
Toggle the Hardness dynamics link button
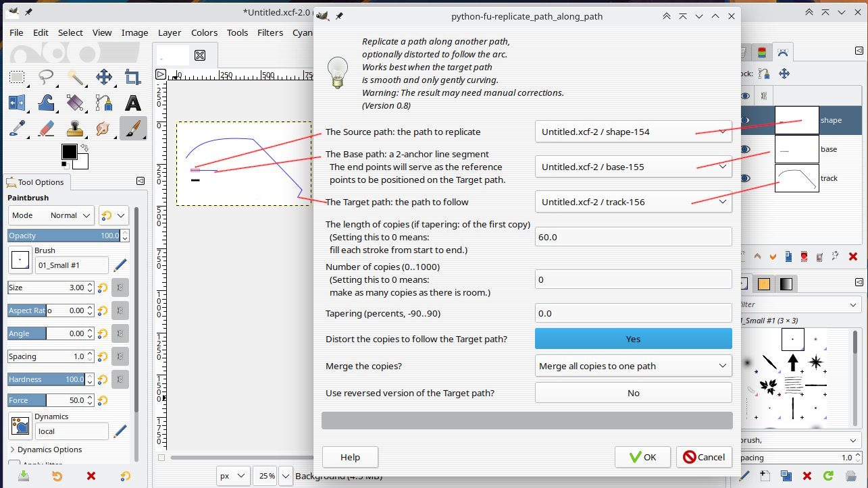[120, 379]
